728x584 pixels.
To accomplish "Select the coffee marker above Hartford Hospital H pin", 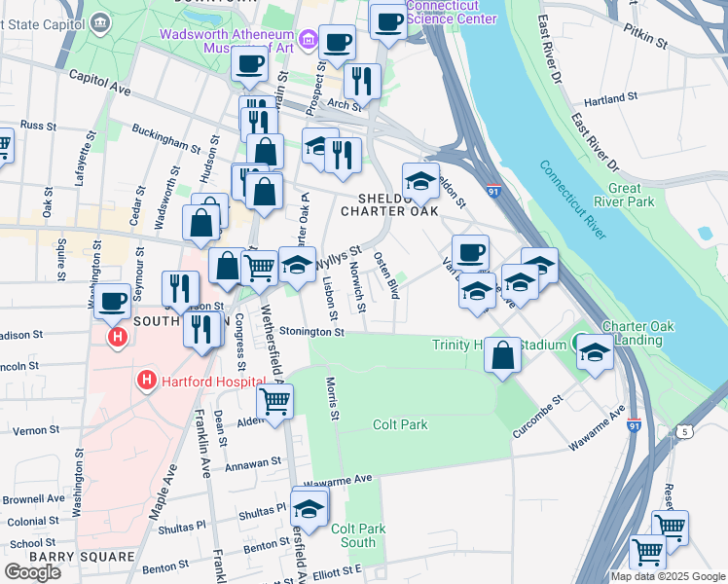I will (x=112, y=303).
